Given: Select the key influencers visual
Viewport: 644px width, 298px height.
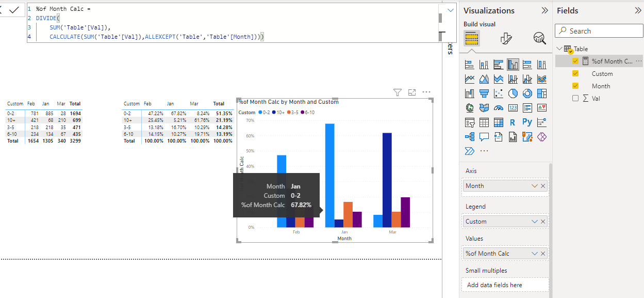Looking at the screenshot, I should pyautogui.click(x=542, y=122).
